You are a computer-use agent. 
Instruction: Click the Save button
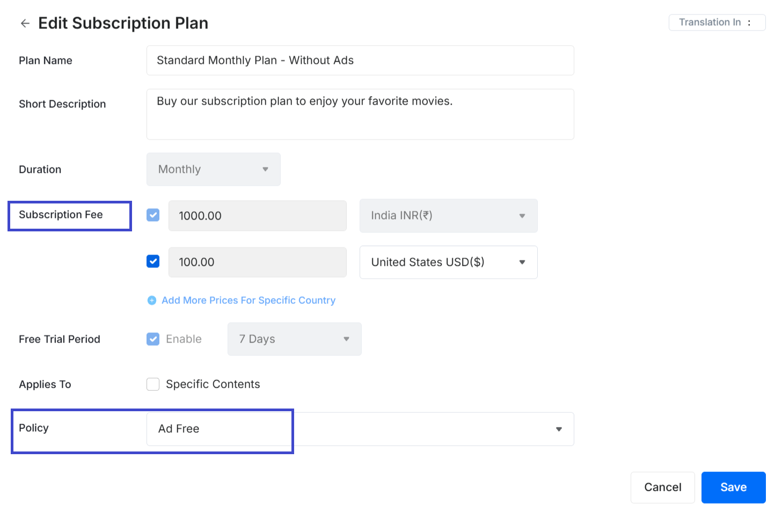(x=733, y=487)
